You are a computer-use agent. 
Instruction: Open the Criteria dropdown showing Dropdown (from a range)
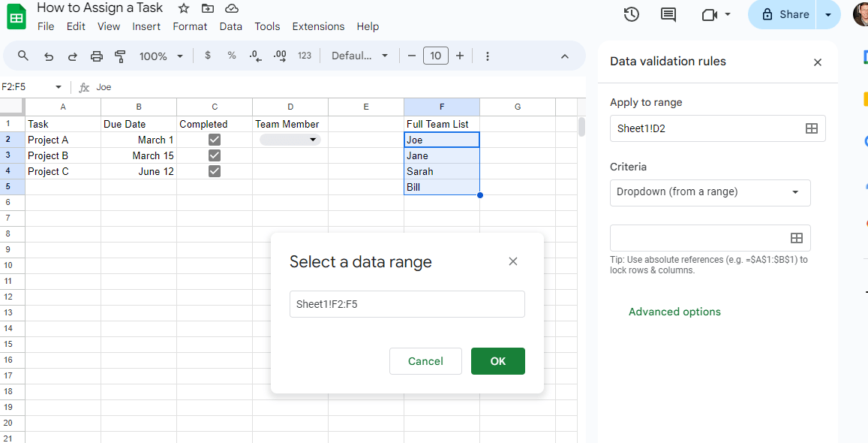(710, 192)
